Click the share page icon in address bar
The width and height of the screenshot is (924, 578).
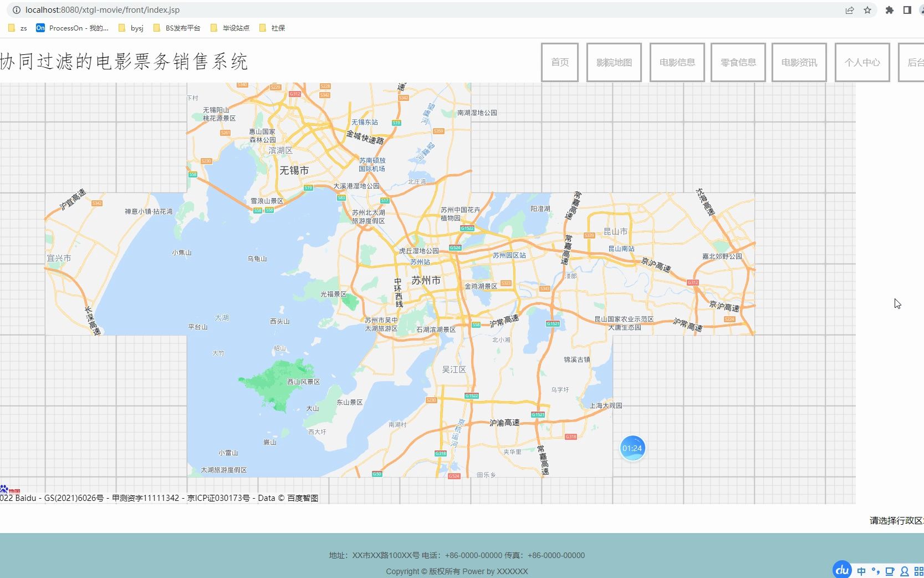850,10
